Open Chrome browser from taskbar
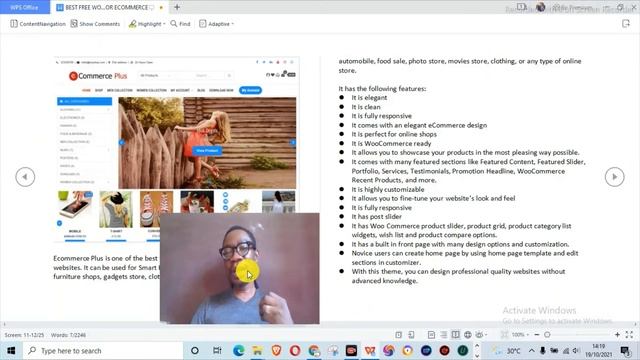This screenshot has width=640, height=360. pyautogui.click(x=314, y=351)
